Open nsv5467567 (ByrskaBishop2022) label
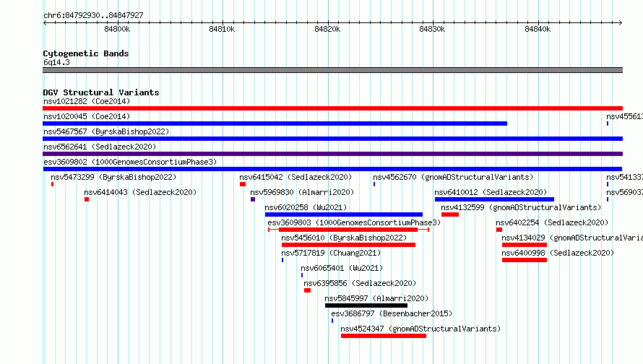643x364 pixels. tap(106, 131)
